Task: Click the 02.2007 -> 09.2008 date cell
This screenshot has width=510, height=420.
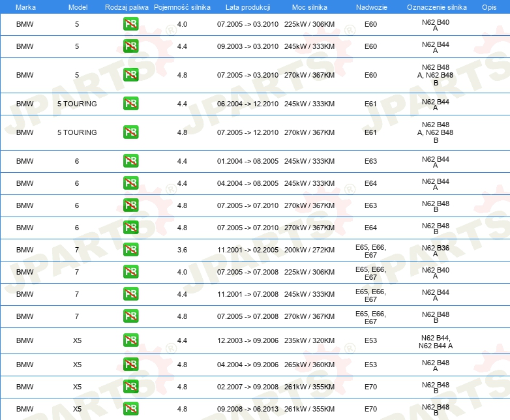Action: click(x=248, y=387)
